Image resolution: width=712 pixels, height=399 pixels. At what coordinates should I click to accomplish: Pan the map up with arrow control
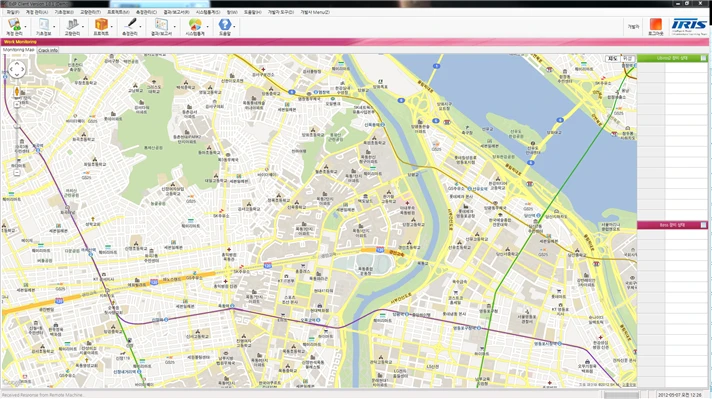point(17,64)
